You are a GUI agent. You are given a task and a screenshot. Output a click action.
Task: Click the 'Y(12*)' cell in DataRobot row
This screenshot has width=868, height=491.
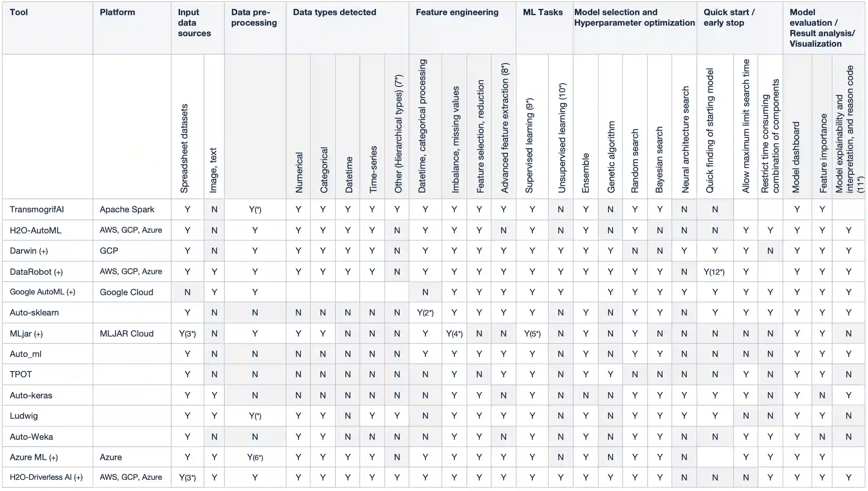pyautogui.click(x=714, y=272)
